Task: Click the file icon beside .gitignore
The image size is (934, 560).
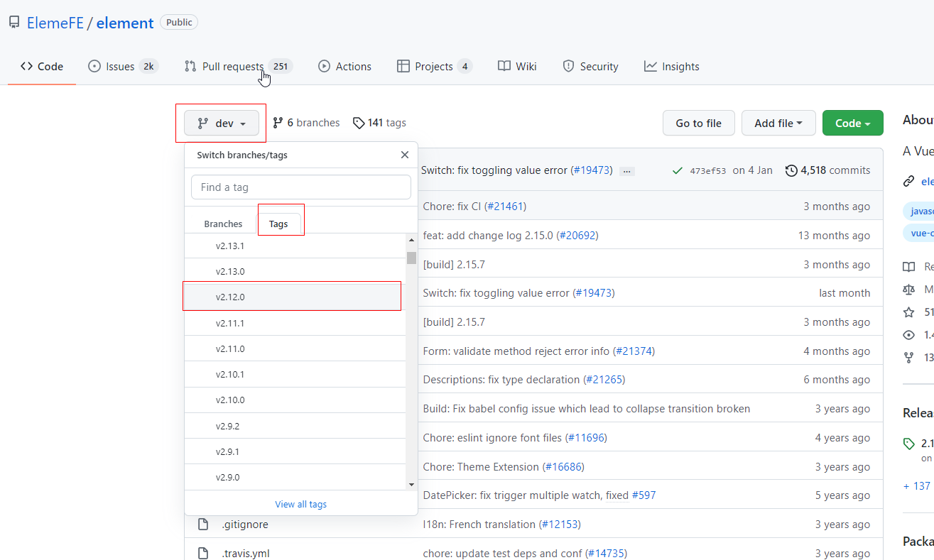Action: pyautogui.click(x=203, y=525)
